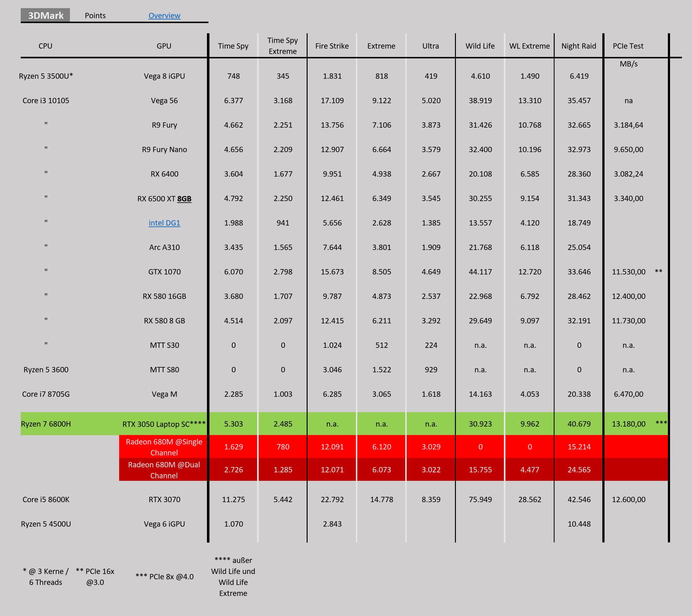Click the Vega 8 iGPU cell
Viewport: 692px width, 616px height.
pos(164,76)
